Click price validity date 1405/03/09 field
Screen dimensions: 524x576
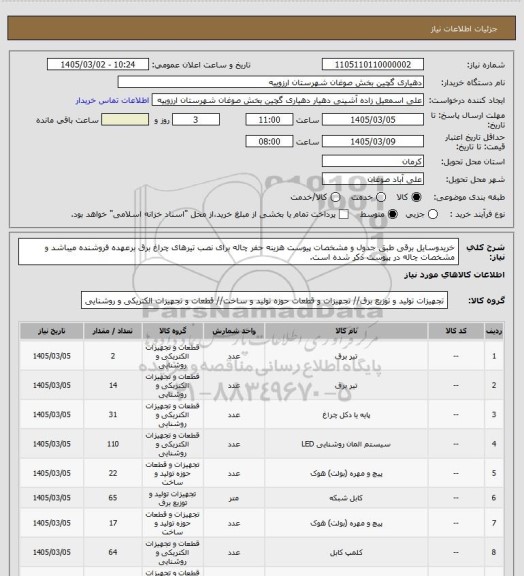373,141
